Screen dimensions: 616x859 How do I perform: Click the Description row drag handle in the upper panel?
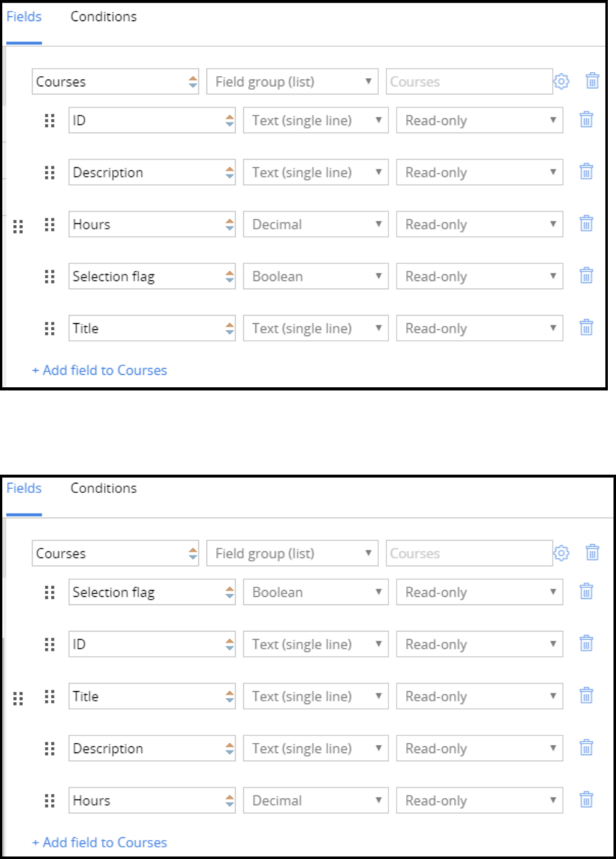tap(49, 172)
